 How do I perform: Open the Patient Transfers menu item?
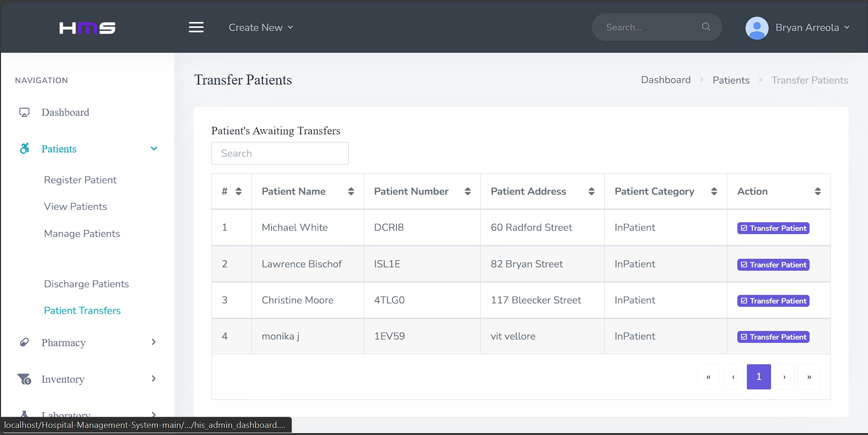82,311
